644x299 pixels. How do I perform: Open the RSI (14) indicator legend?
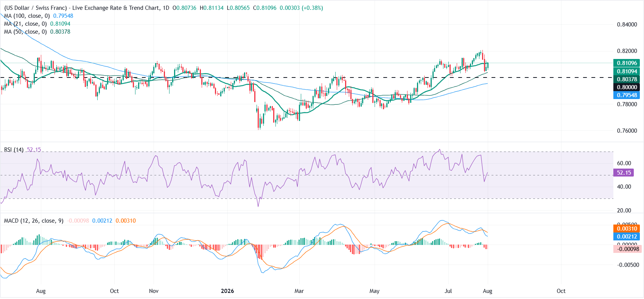coord(14,150)
